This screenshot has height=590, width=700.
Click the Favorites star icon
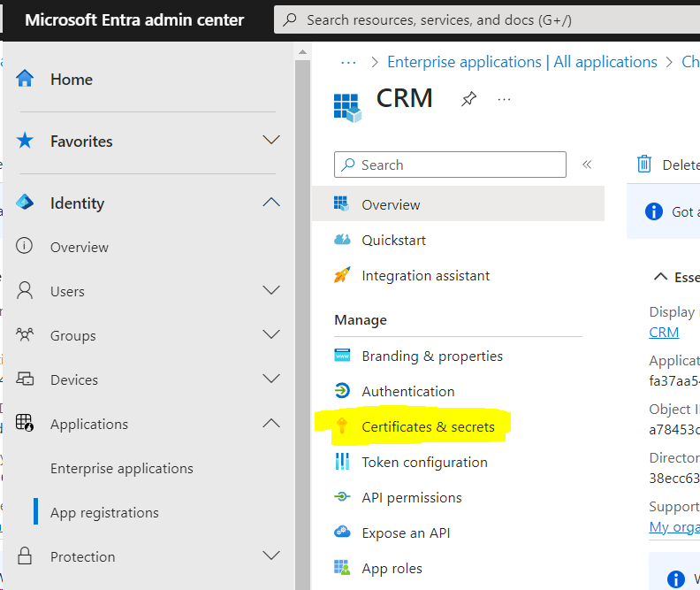point(25,141)
